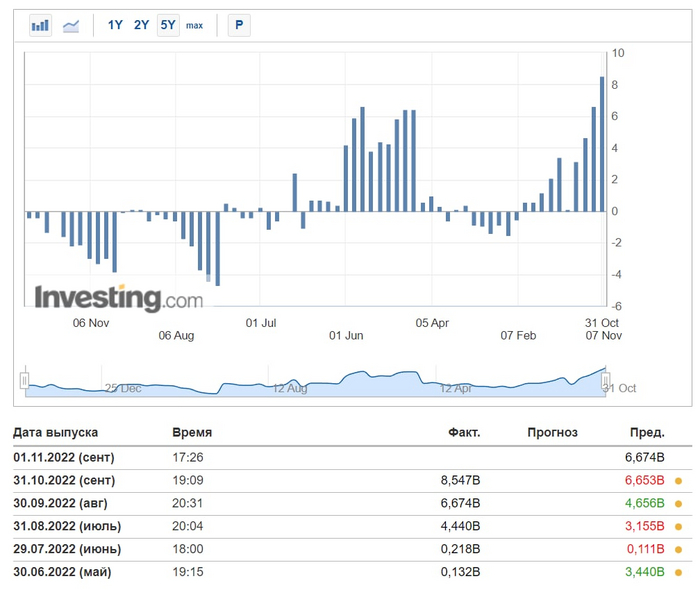700x590 pixels.
Task: Click the Дата выпуска column header
Action: coord(55,433)
